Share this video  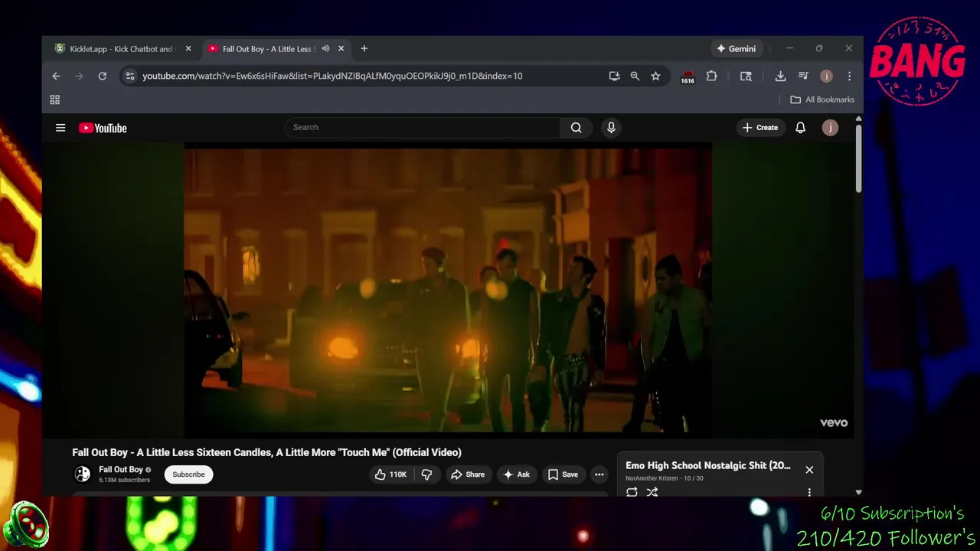467,474
